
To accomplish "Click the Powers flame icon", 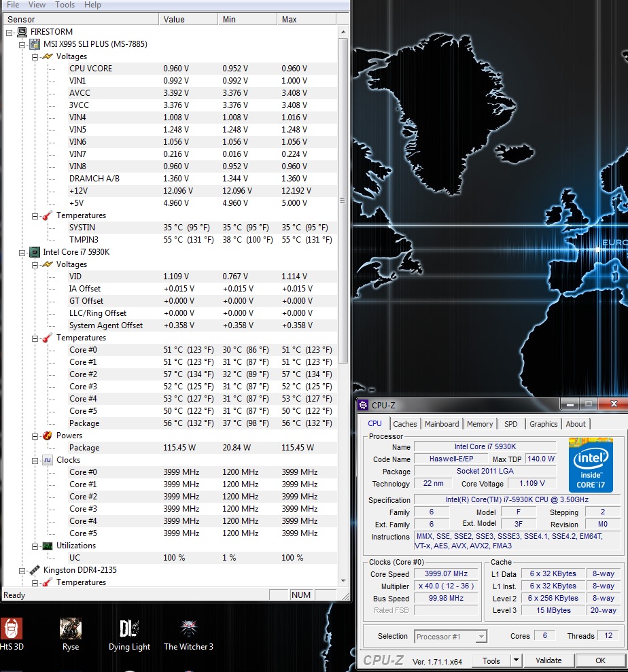I will 48,436.
